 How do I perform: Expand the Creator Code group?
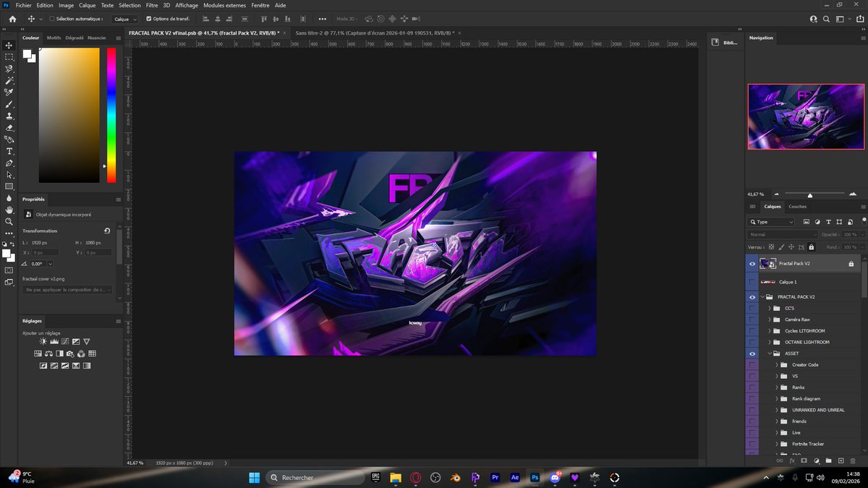777,365
